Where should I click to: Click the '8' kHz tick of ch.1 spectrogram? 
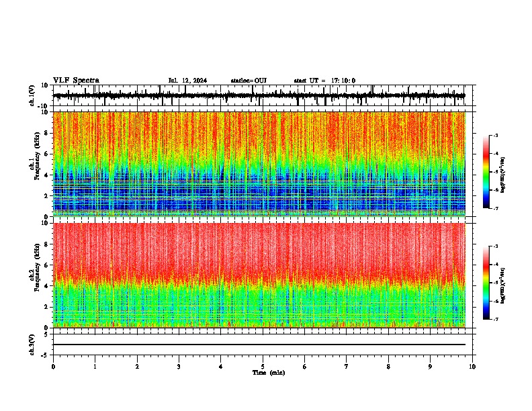click(46, 133)
